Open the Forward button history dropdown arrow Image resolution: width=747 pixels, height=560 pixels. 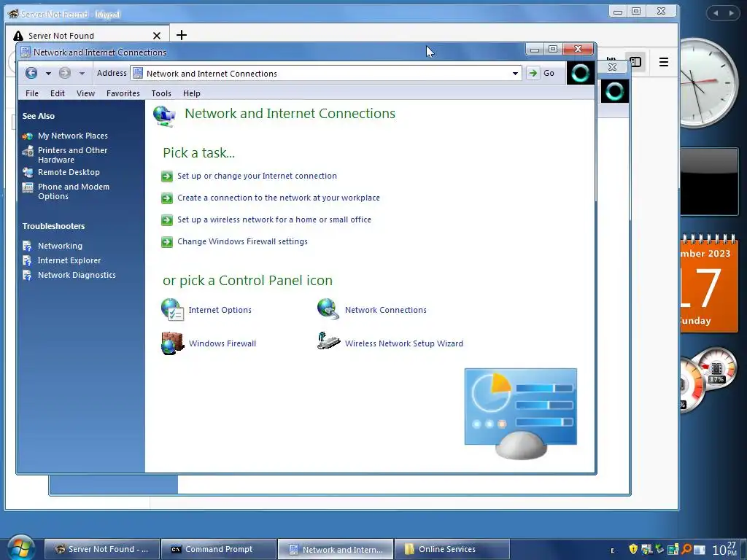coord(82,74)
